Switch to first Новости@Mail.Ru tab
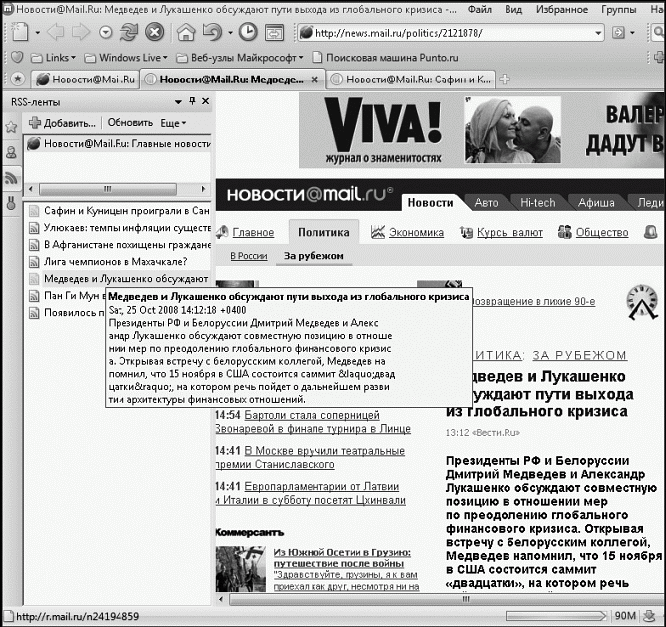Screen dimensions: 666x627 [x=86, y=79]
